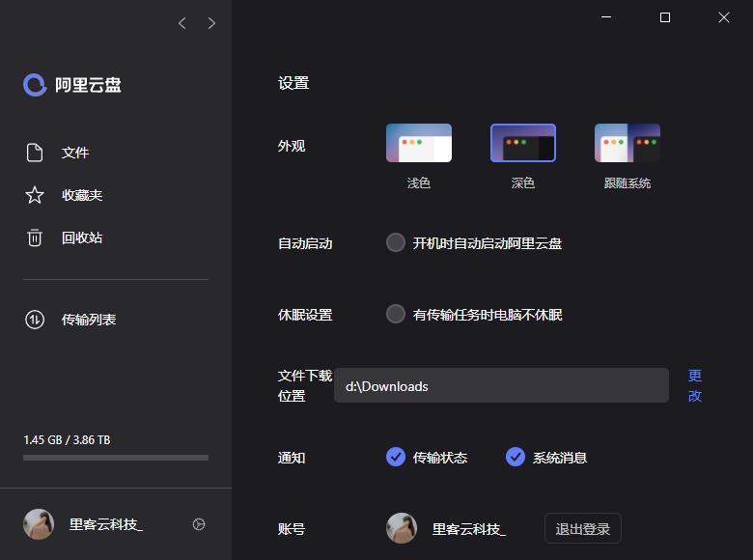Close the 阿里云盘 window
753x560 pixels.
pyautogui.click(x=724, y=17)
